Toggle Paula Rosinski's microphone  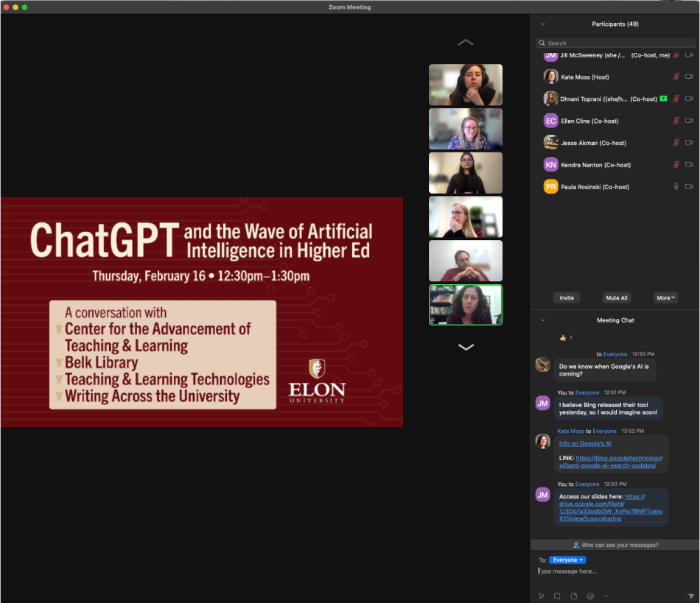coord(676,187)
